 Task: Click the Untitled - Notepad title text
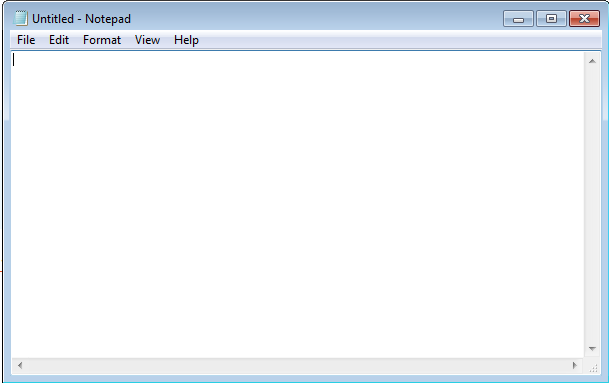pyautogui.click(x=81, y=19)
